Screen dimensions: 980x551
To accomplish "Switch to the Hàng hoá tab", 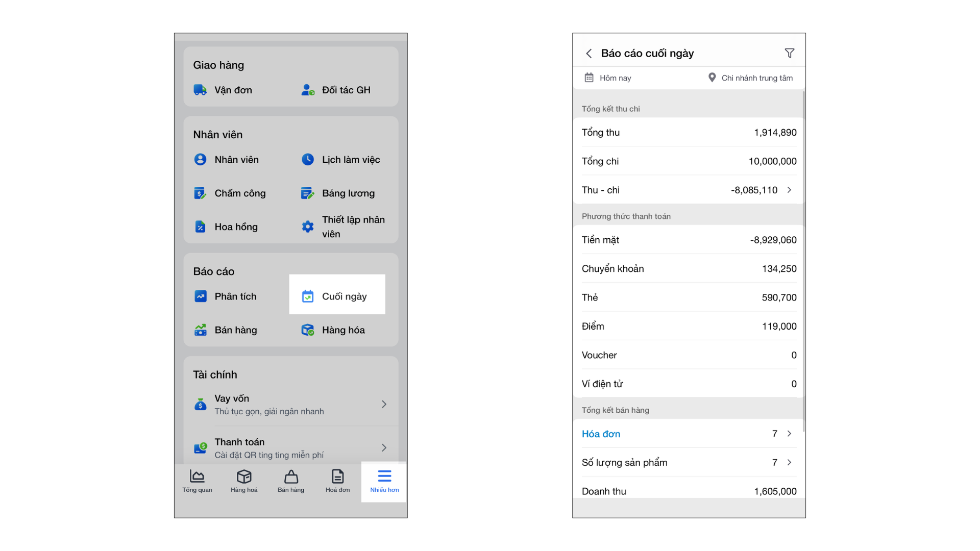I will pos(244,481).
